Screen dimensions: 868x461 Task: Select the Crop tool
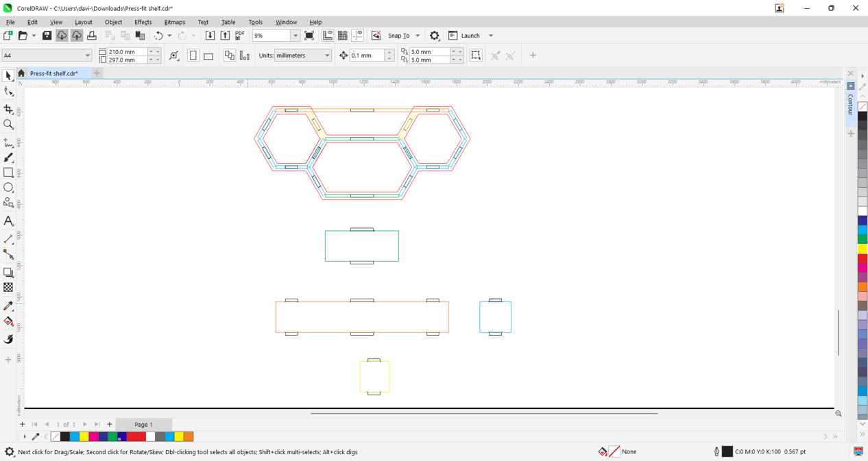click(x=8, y=109)
